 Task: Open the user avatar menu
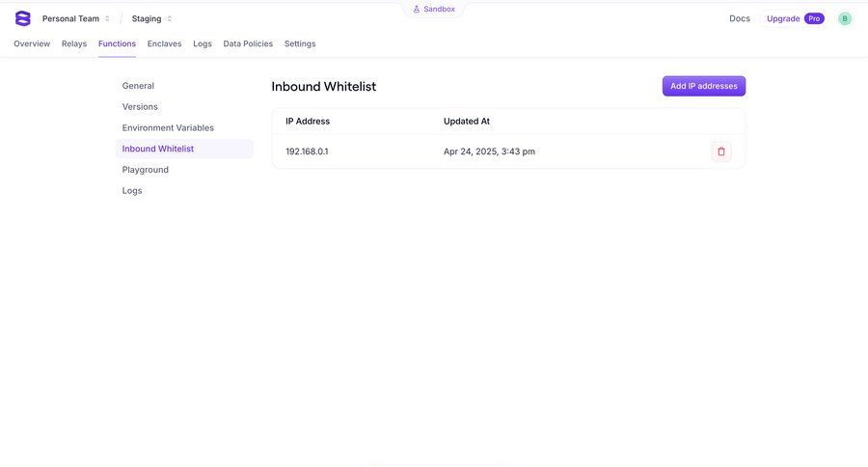click(845, 18)
